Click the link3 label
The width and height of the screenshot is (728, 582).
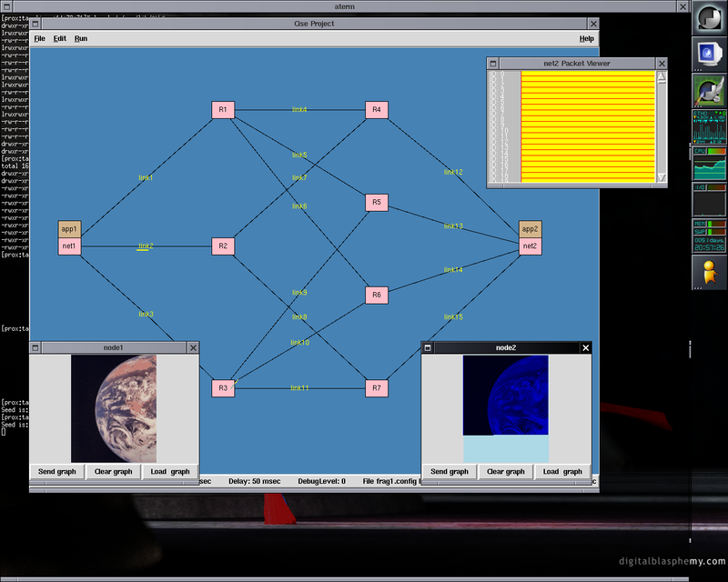(x=146, y=315)
